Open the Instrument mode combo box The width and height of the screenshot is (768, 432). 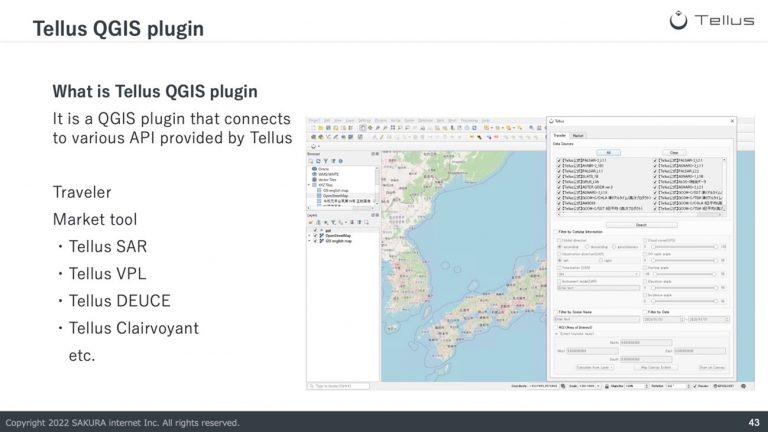(598, 288)
